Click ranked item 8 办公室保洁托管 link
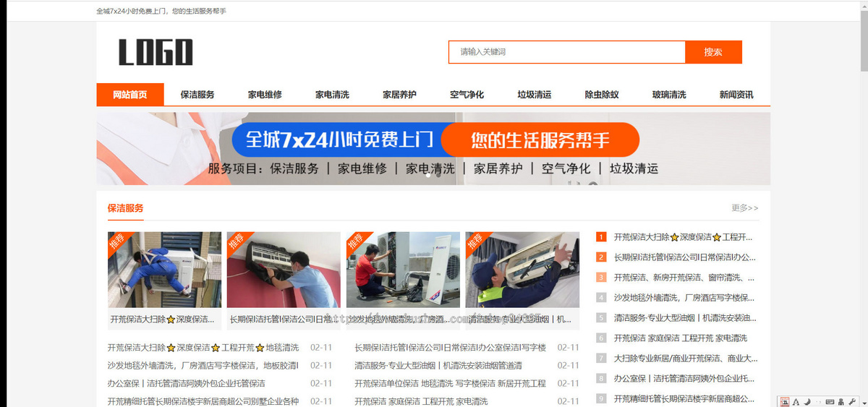Screen dimensions: 868x407 [x=684, y=379]
